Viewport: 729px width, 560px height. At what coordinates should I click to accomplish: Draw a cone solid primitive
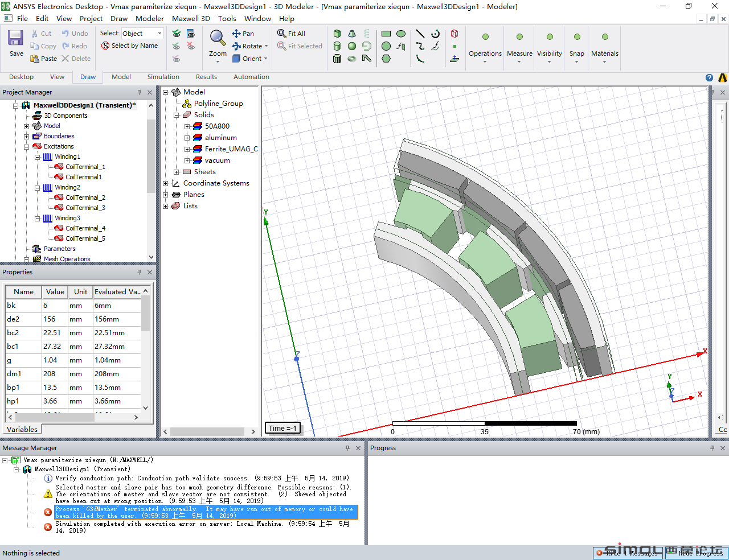352,34
